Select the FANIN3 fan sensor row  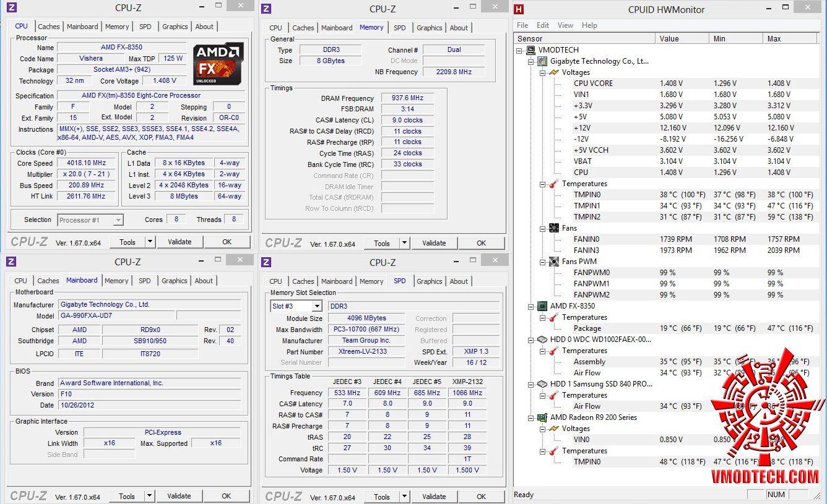pos(665,250)
